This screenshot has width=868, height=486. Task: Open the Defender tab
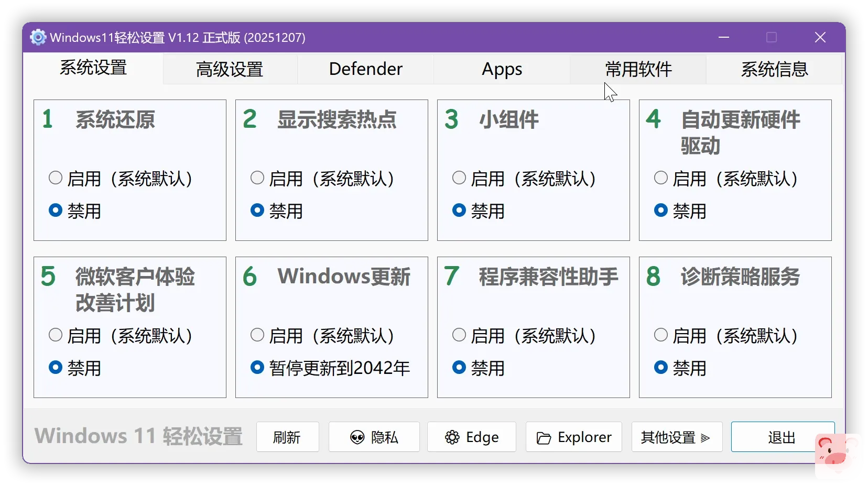[x=365, y=69]
